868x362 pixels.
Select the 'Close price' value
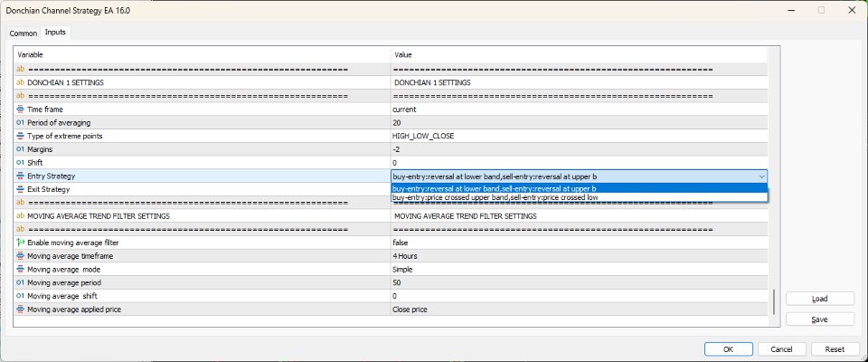[579, 310]
